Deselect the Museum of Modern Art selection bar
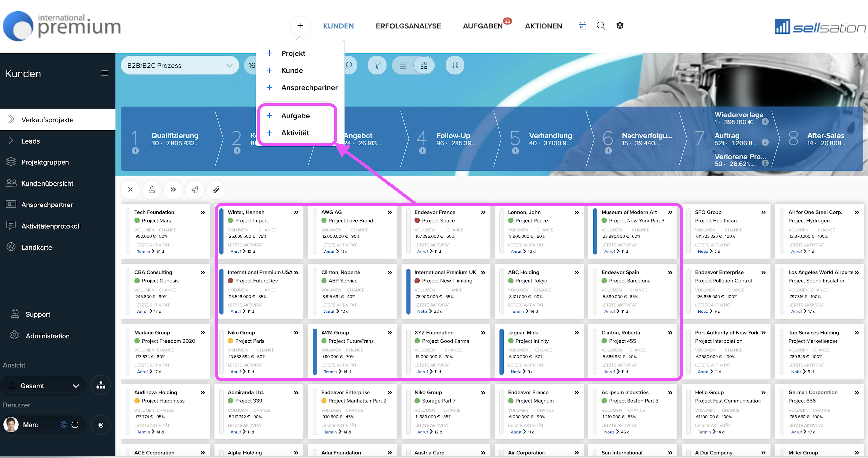Viewport: 868px width, 458px height. click(595, 231)
